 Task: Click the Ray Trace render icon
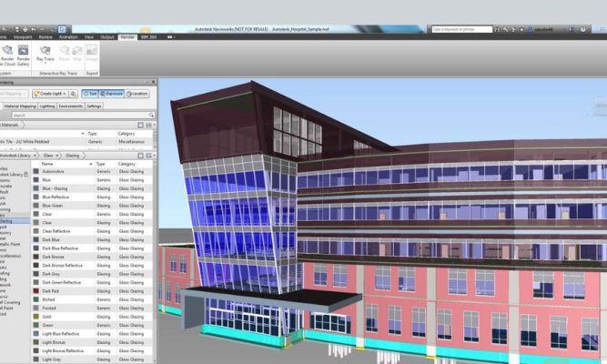point(46,52)
